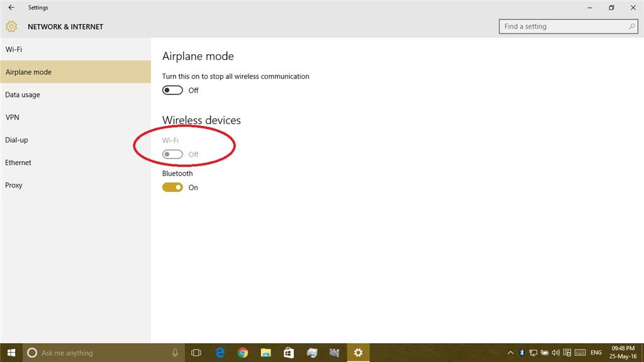Open Dial-up in the sidebar
Screen dimensions: 644x362
click(75, 140)
